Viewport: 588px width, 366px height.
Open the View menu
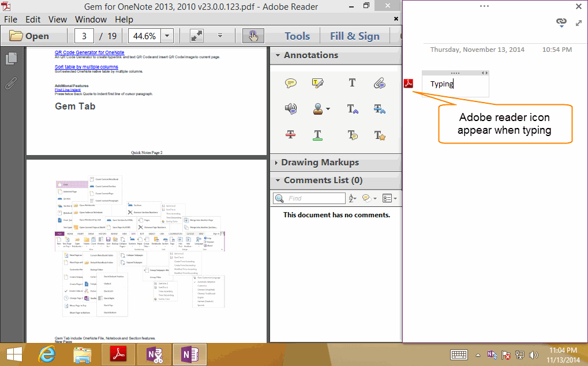point(57,20)
